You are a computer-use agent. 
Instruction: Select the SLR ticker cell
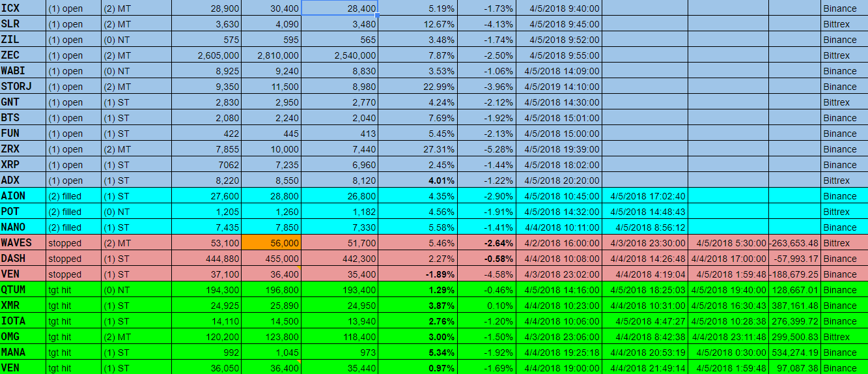(23, 24)
